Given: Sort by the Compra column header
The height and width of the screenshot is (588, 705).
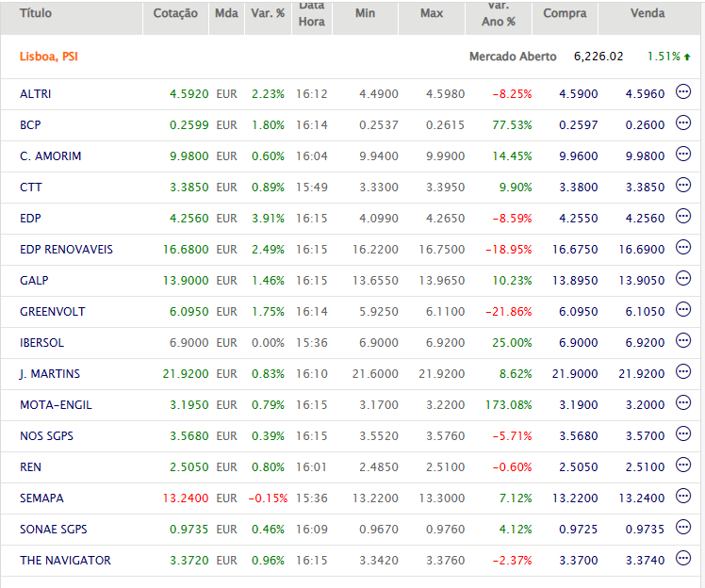Looking at the screenshot, I should (565, 13).
